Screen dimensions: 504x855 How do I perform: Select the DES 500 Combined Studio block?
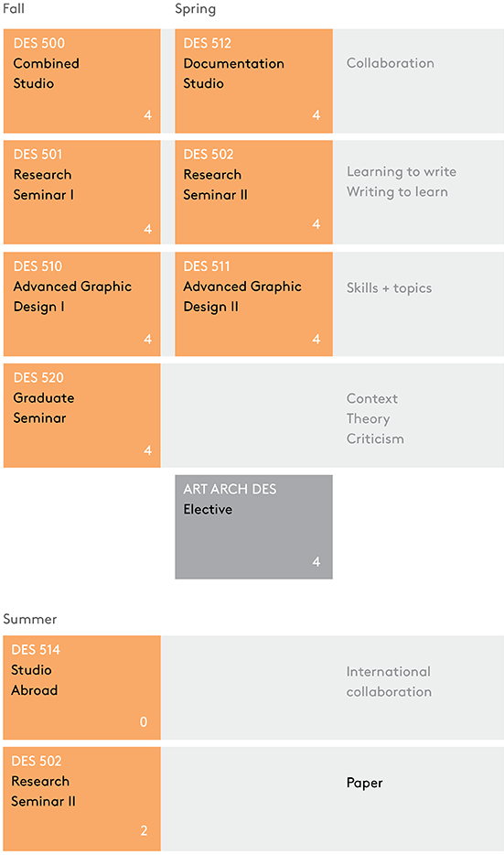81,81
